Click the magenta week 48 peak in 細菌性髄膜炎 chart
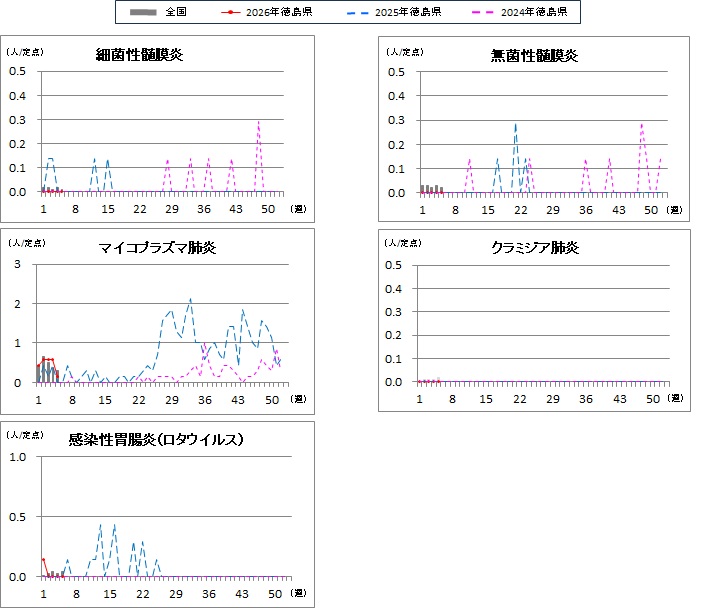This screenshot has height=608, width=711. click(259, 123)
